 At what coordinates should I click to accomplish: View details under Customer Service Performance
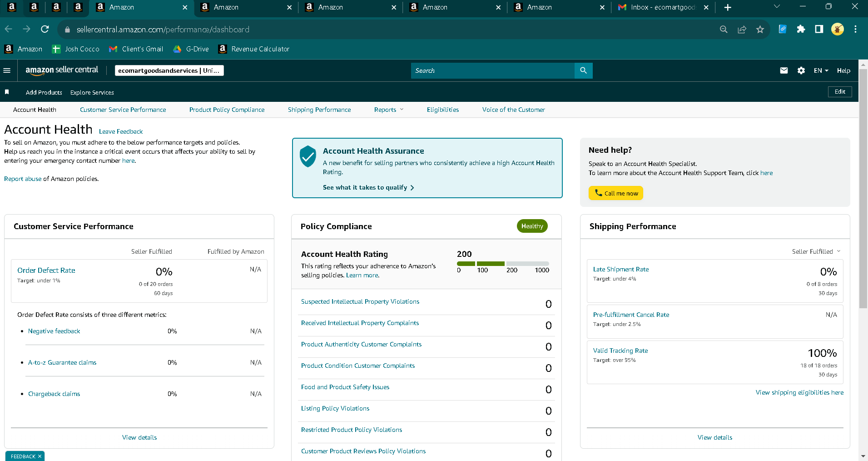(139, 437)
